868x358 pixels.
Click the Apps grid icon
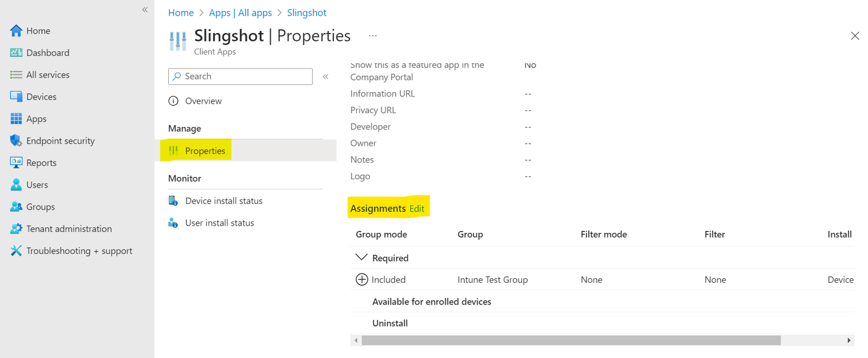tap(16, 119)
